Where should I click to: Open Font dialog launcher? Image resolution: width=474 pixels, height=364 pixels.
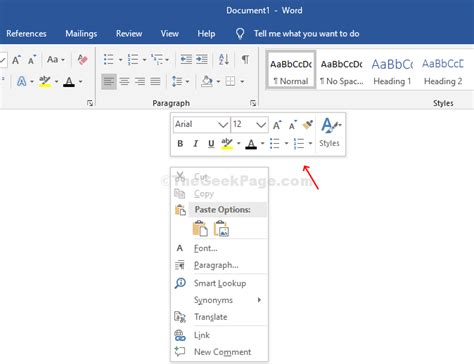point(90,103)
